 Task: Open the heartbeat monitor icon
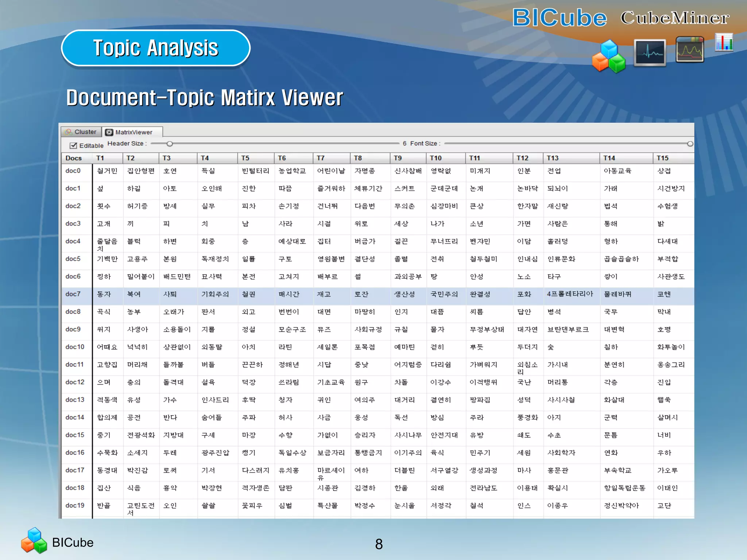[x=650, y=53]
